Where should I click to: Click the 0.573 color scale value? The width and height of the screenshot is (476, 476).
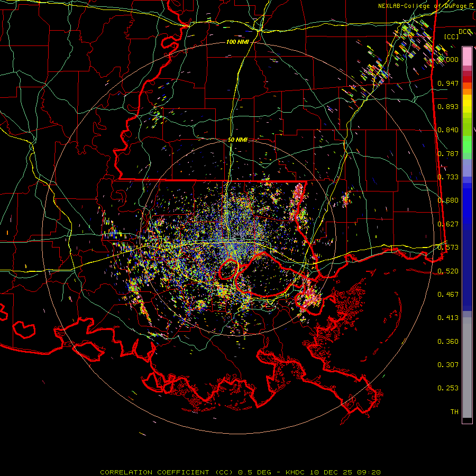pos(448,248)
